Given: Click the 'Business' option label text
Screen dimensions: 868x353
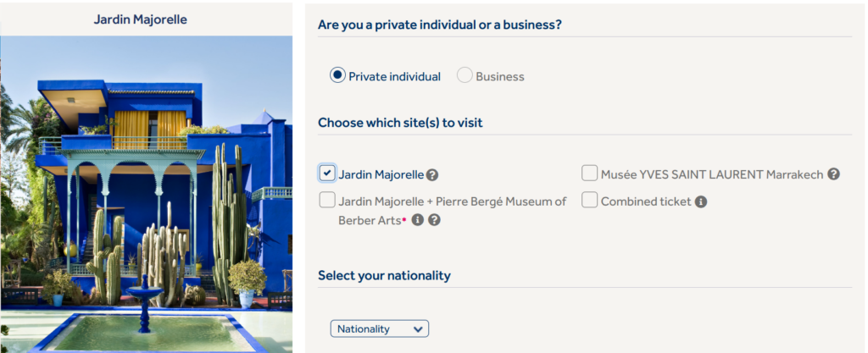Looking at the screenshot, I should [x=500, y=76].
